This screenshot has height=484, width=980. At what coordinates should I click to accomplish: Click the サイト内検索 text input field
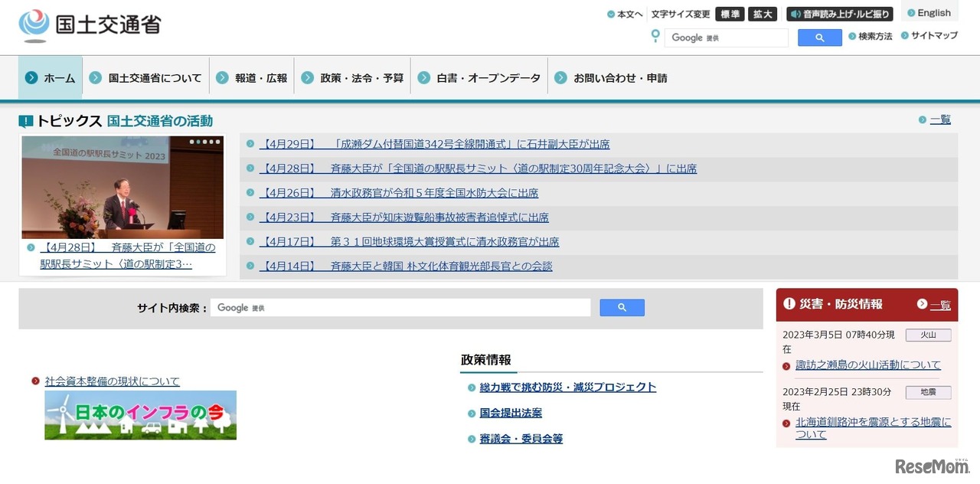point(400,308)
